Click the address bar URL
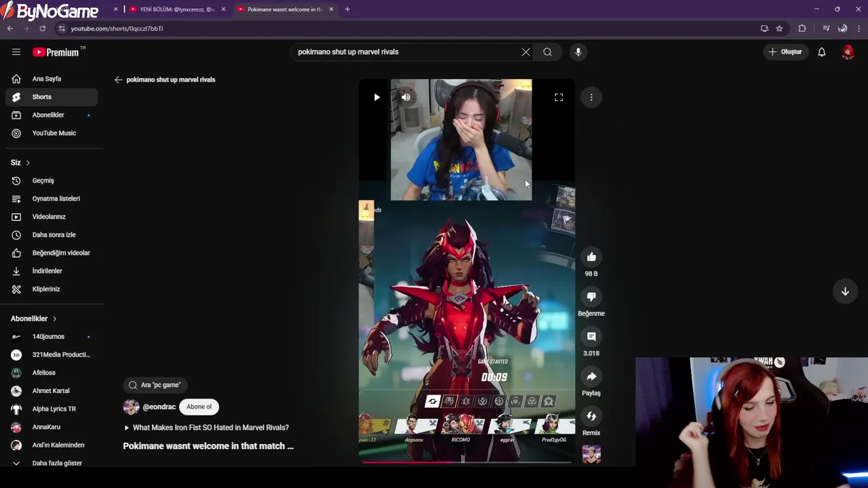The height and width of the screenshot is (488, 868). (117, 28)
